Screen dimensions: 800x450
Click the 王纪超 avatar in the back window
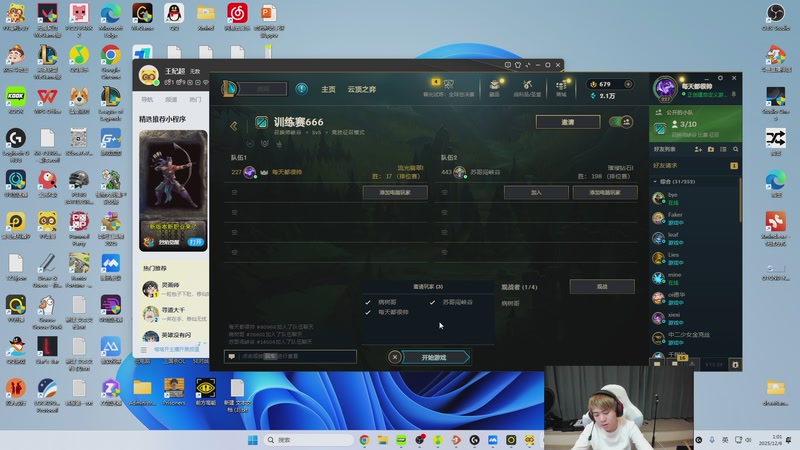tap(148, 76)
